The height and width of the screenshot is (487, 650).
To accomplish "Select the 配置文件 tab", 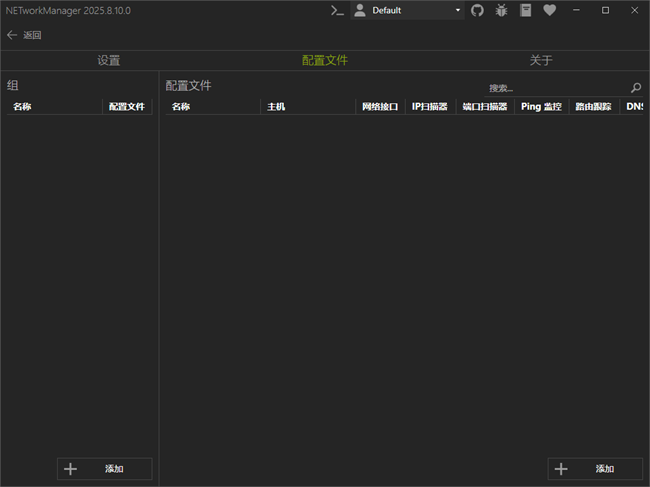I will (325, 60).
